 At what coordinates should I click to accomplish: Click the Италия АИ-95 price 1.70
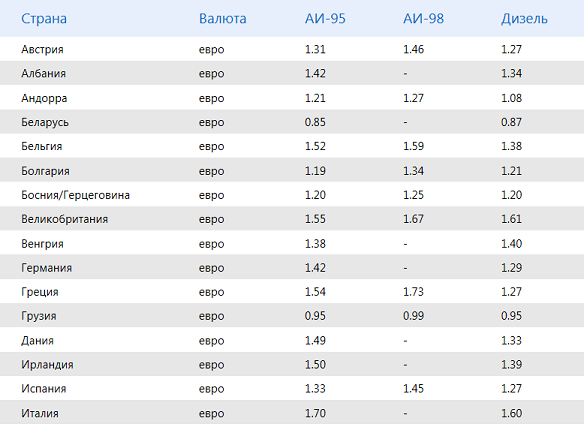[315, 413]
